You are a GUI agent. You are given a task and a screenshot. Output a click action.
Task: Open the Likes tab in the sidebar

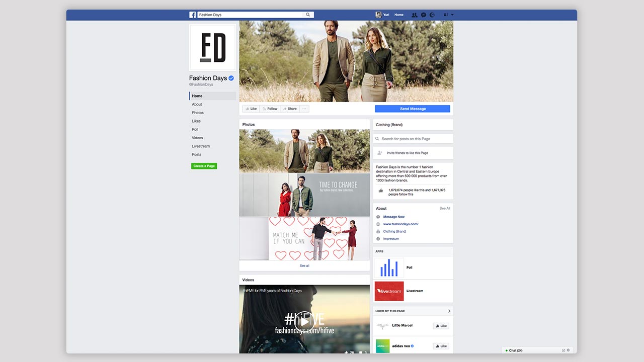(196, 121)
